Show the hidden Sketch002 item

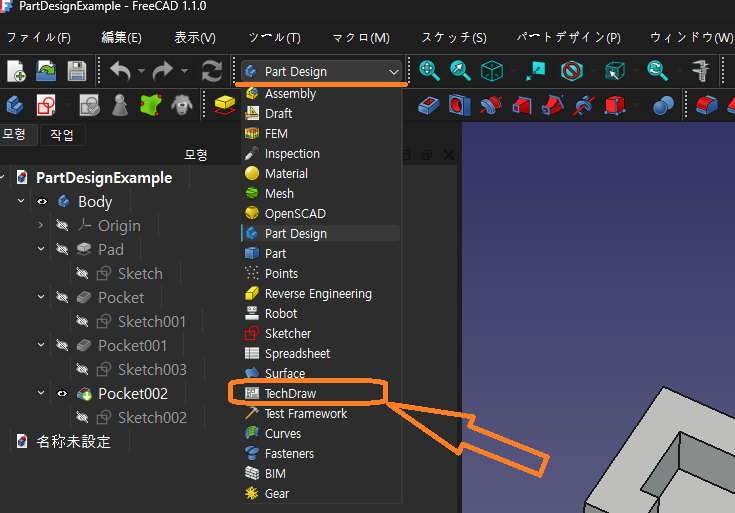pos(82,417)
